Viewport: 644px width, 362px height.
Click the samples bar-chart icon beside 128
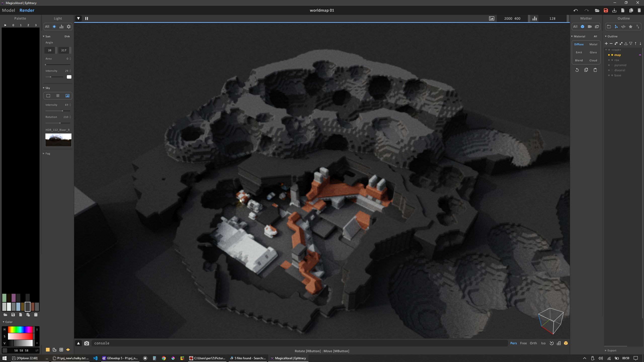[x=535, y=18]
